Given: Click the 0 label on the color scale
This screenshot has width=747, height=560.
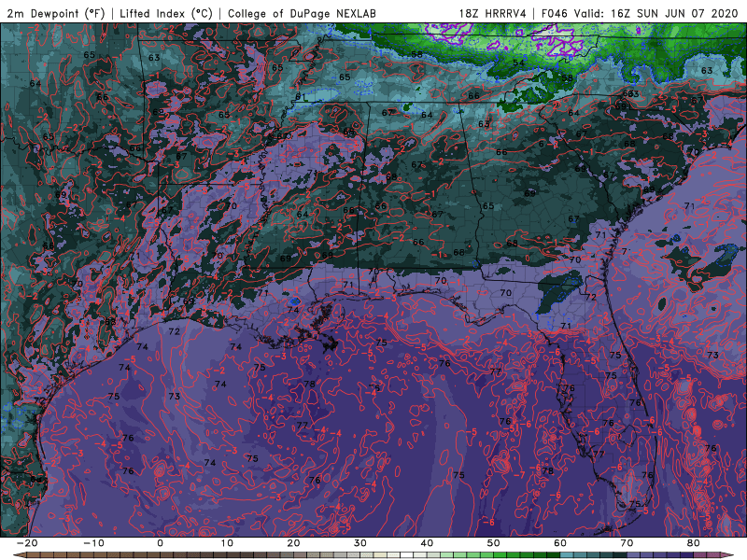Looking at the screenshot, I should tap(160, 543).
